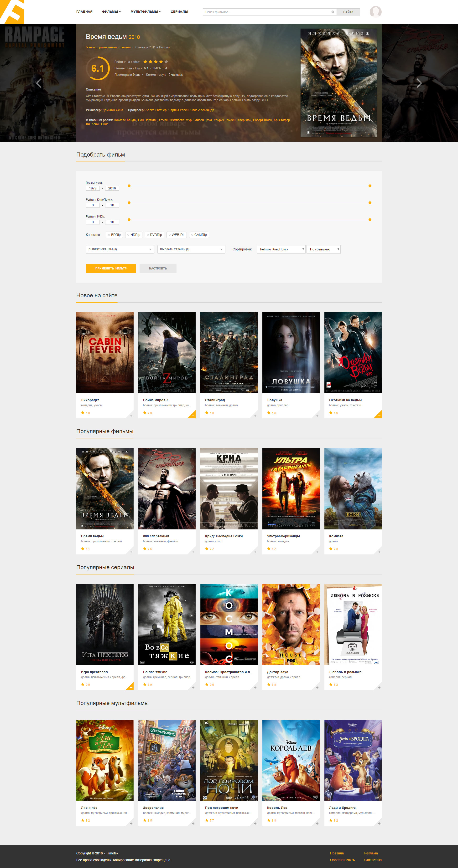
Task: Click the plus corner icon on Лихорадка card
Action: point(131,416)
